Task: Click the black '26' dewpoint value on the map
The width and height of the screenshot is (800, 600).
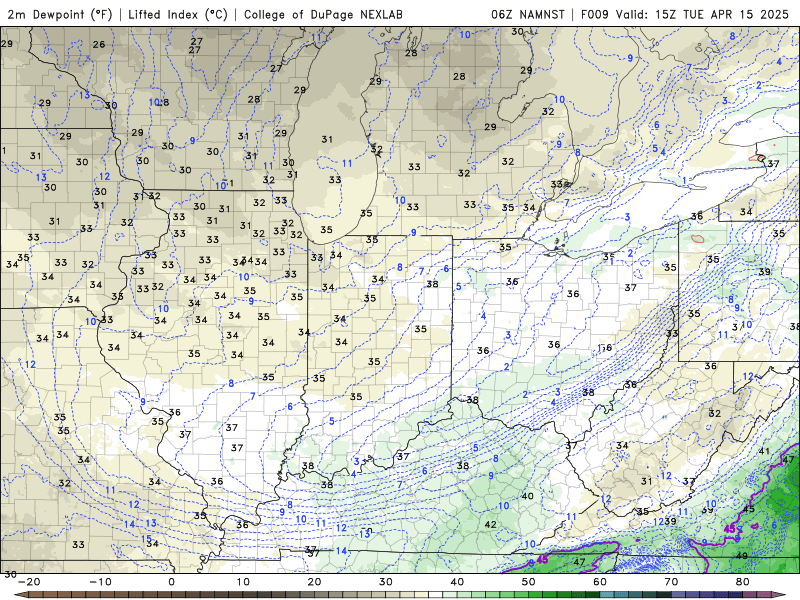Action: [x=99, y=44]
